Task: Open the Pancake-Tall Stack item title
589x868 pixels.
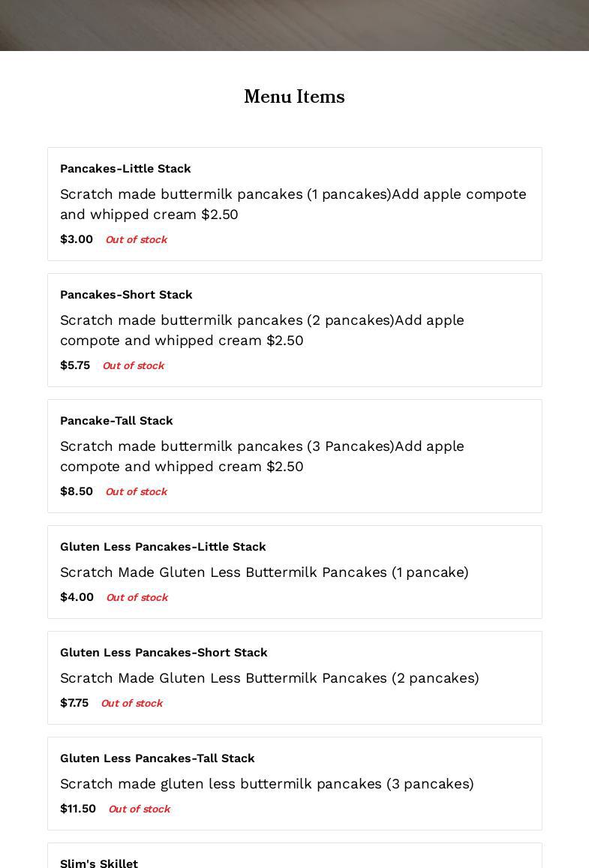Action: pyautogui.click(x=116, y=421)
